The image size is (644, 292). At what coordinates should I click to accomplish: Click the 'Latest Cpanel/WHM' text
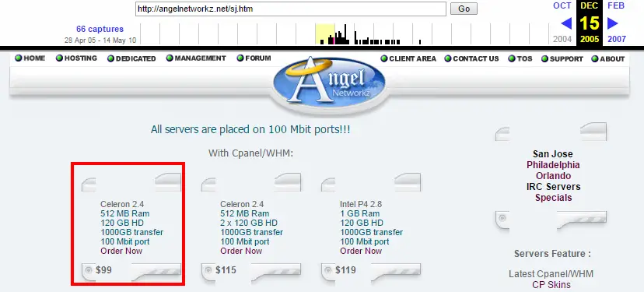551,274
